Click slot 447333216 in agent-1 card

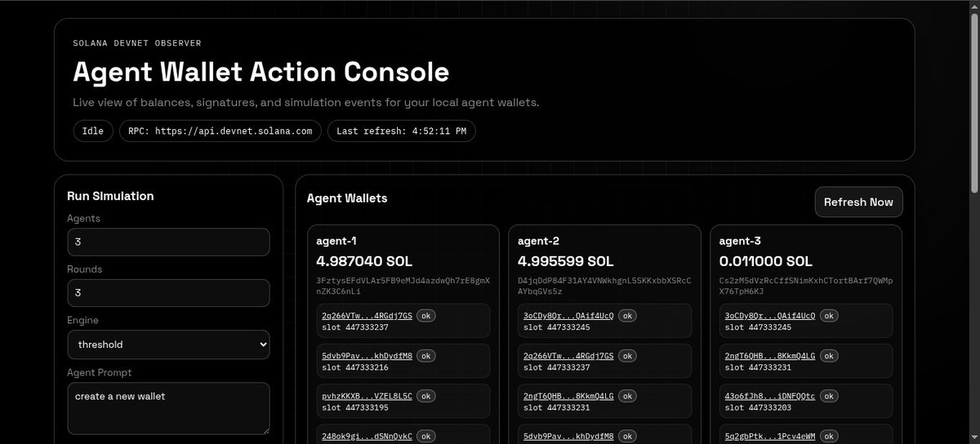(x=355, y=367)
